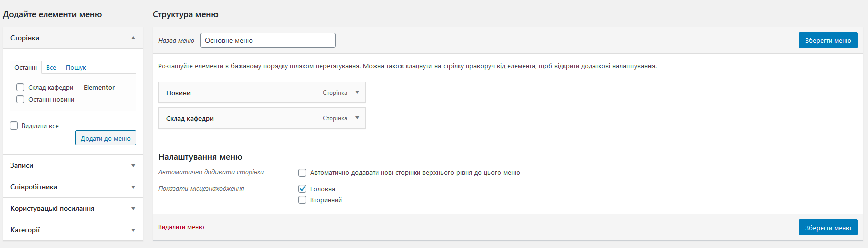Expand the Записи section arrow
This screenshot has width=868, height=248.
coord(133,166)
